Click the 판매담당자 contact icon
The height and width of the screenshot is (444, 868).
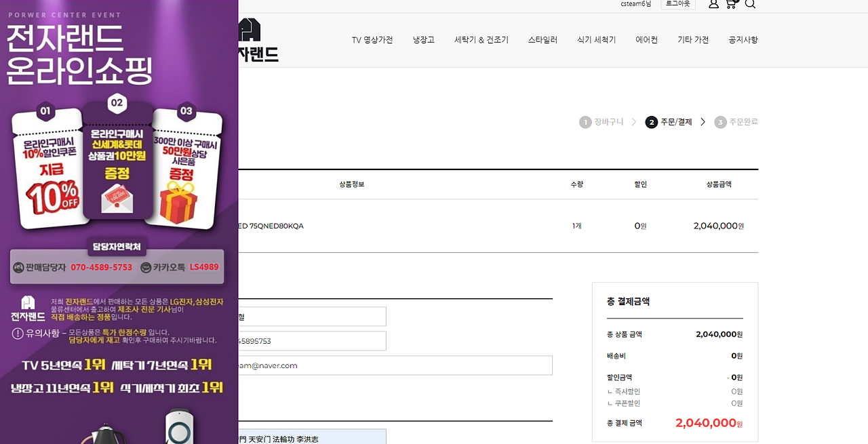click(18, 267)
